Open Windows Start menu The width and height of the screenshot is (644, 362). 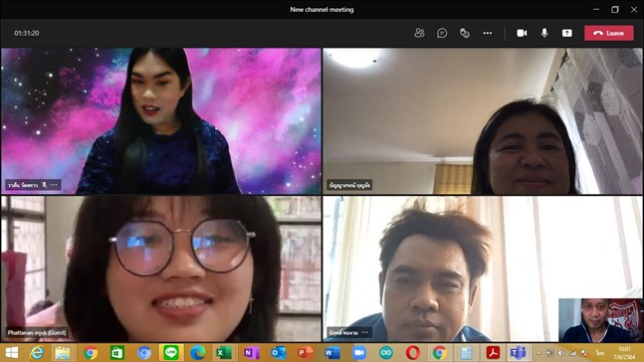click(12, 353)
